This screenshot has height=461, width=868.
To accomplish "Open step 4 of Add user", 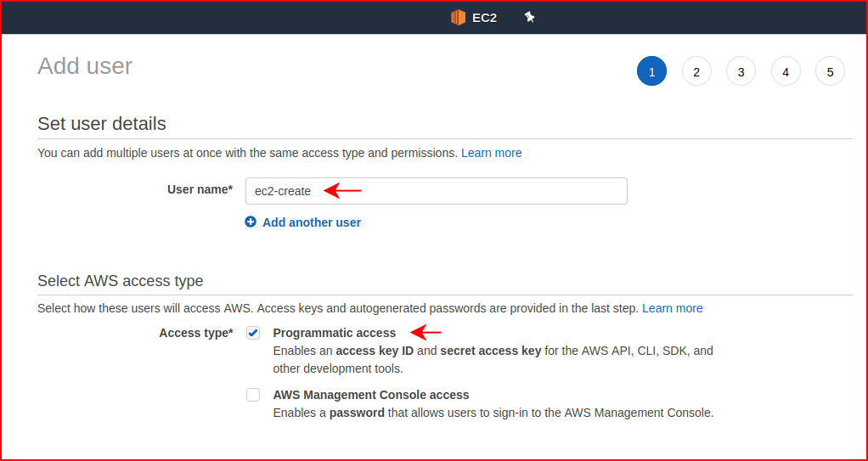I will point(786,71).
